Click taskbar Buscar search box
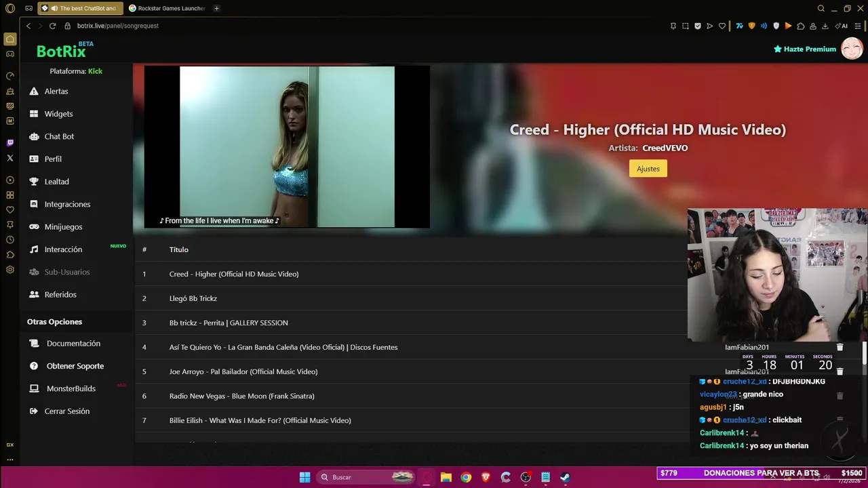 (x=366, y=477)
